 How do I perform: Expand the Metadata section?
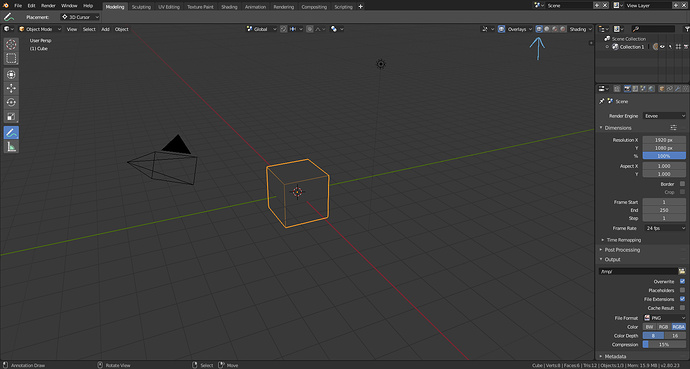point(615,356)
